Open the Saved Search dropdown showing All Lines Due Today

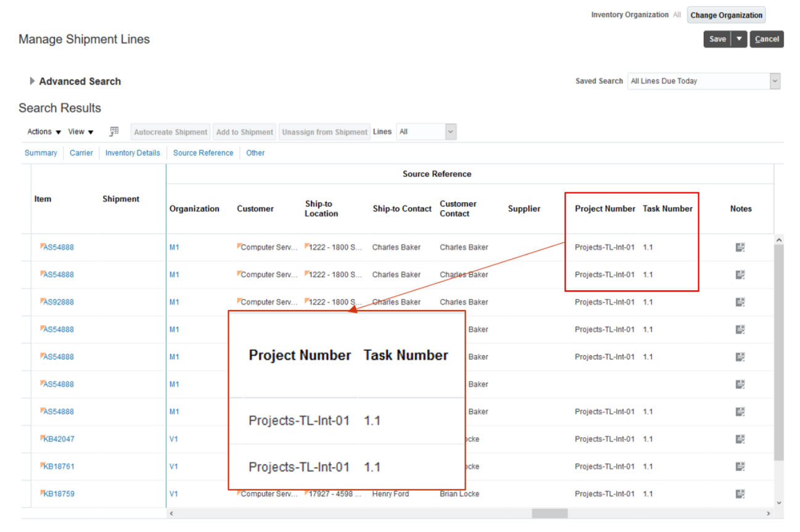pyautogui.click(x=775, y=81)
